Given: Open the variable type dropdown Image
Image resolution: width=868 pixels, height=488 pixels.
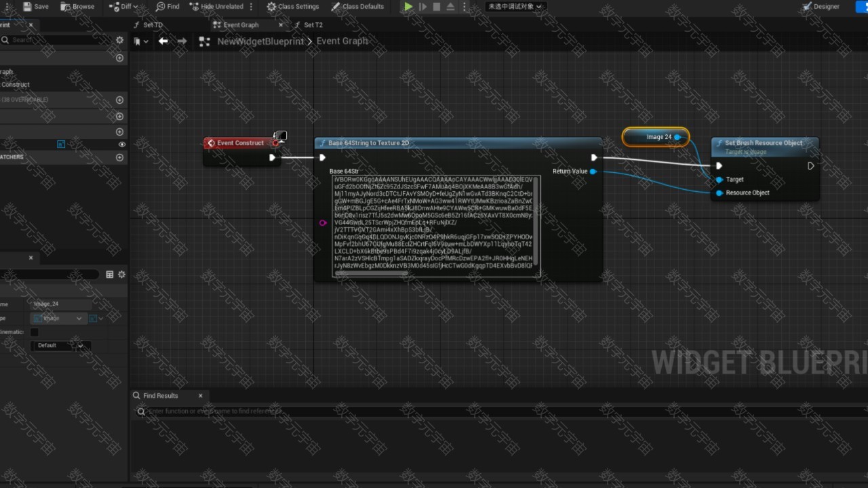Looking at the screenshot, I should tap(58, 318).
